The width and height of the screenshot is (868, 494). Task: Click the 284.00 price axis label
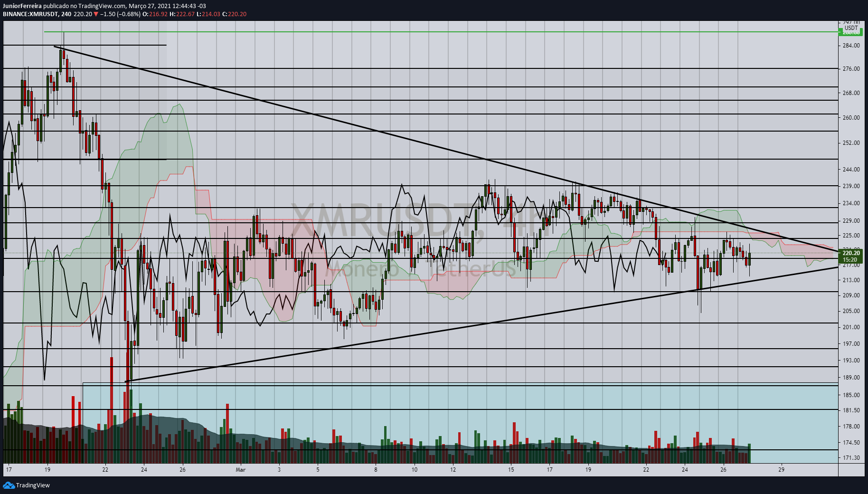pos(851,46)
